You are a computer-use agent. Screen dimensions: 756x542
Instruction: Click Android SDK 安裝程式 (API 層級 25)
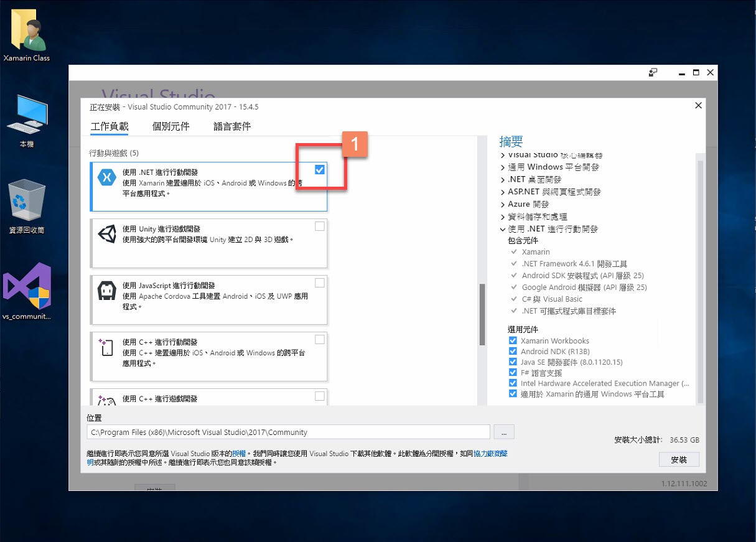coord(582,276)
